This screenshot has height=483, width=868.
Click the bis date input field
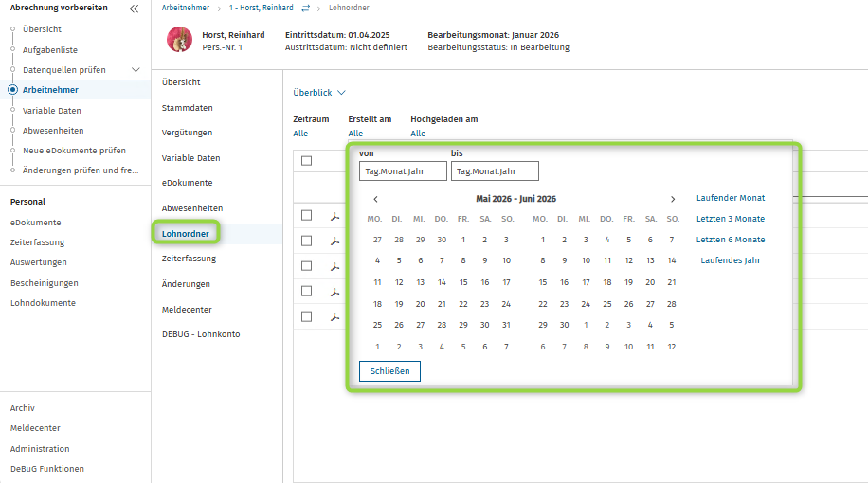coord(495,171)
